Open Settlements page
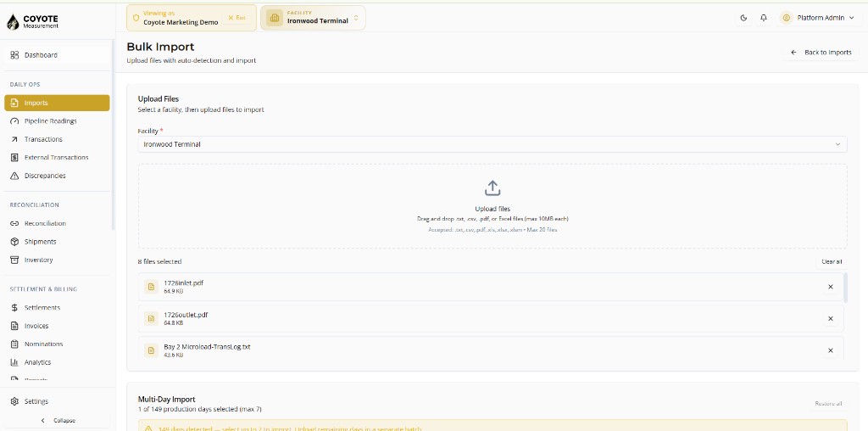 point(57,307)
